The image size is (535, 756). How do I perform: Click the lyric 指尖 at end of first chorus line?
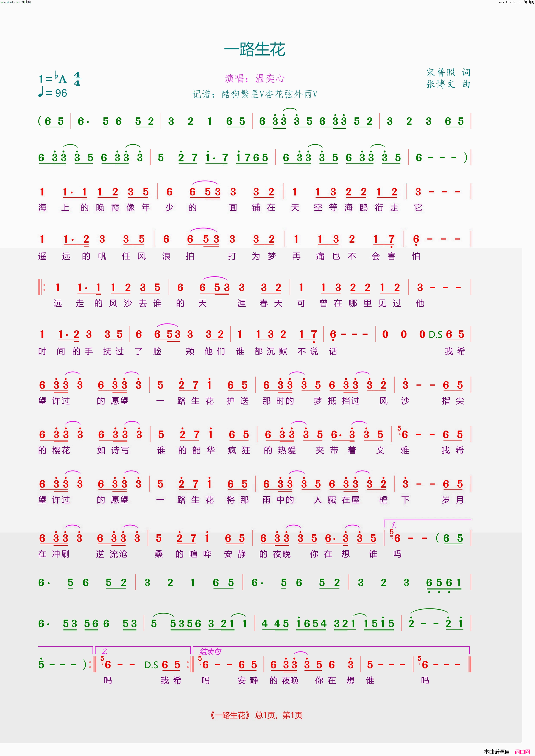point(453,401)
